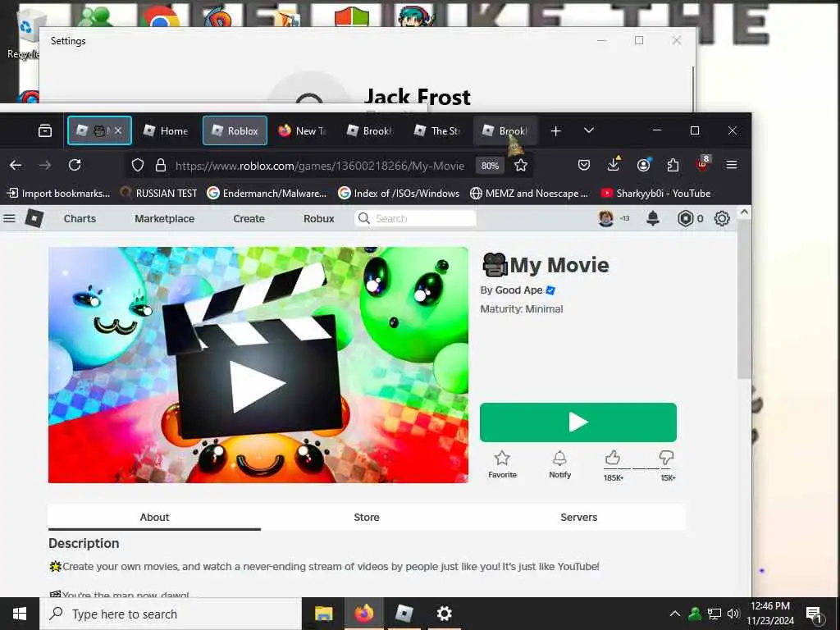840x630 pixels.
Task: Open Roblox side navigation hamburger menu
Action: pos(9,218)
